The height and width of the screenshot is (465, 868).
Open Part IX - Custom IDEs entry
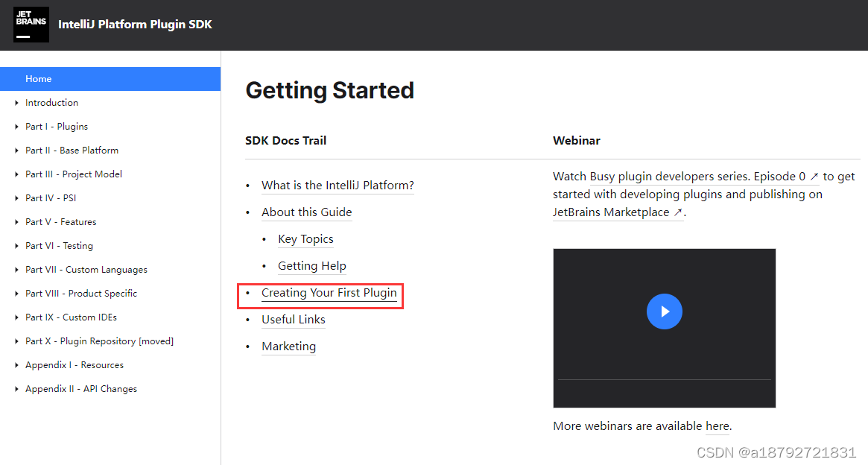[x=71, y=317]
